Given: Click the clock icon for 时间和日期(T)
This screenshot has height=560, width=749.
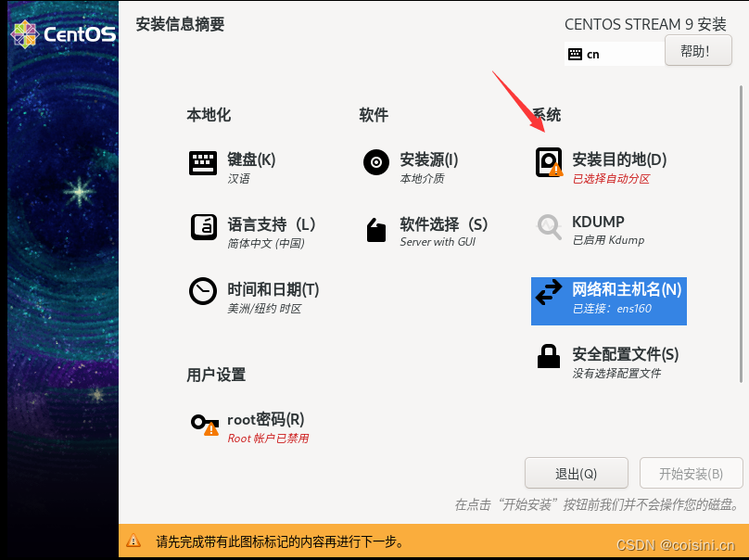Looking at the screenshot, I should 202,291.
